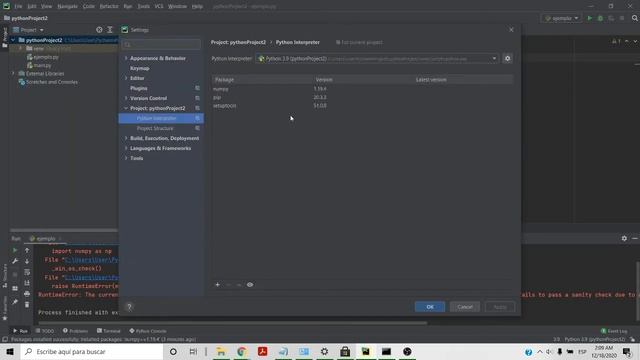Expand the Editor settings group
640x360 pixels.
[126, 78]
